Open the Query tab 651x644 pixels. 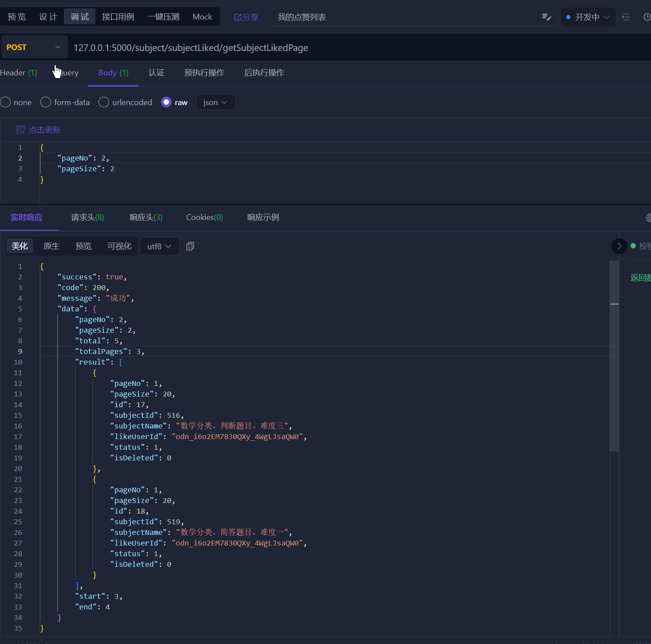(x=68, y=73)
